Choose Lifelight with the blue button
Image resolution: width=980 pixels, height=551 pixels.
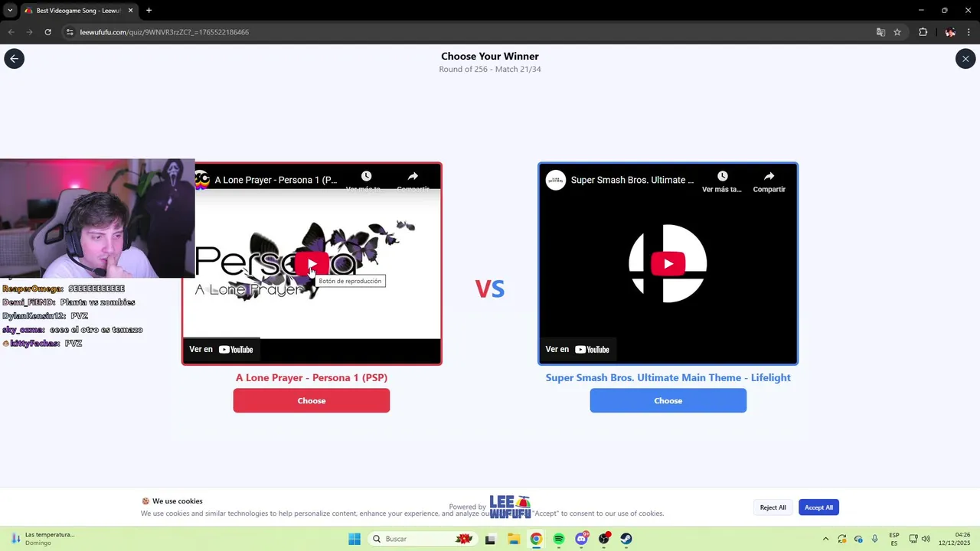[668, 400]
